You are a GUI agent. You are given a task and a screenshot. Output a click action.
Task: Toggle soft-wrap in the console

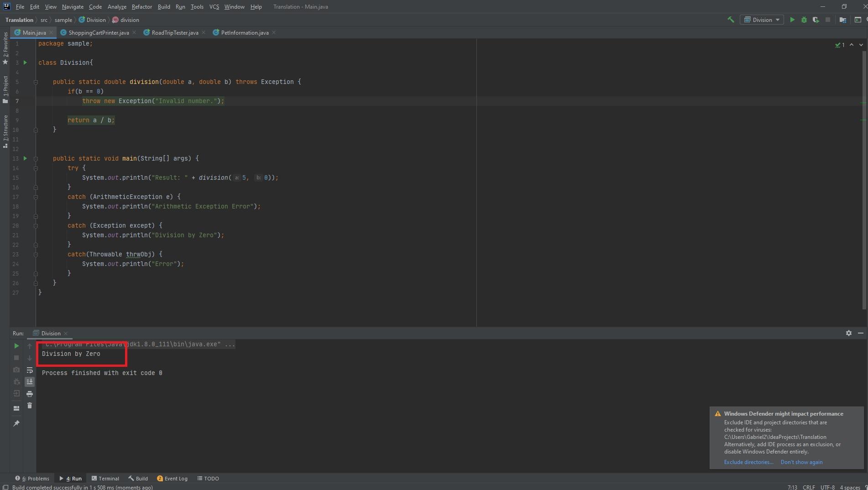tap(30, 370)
